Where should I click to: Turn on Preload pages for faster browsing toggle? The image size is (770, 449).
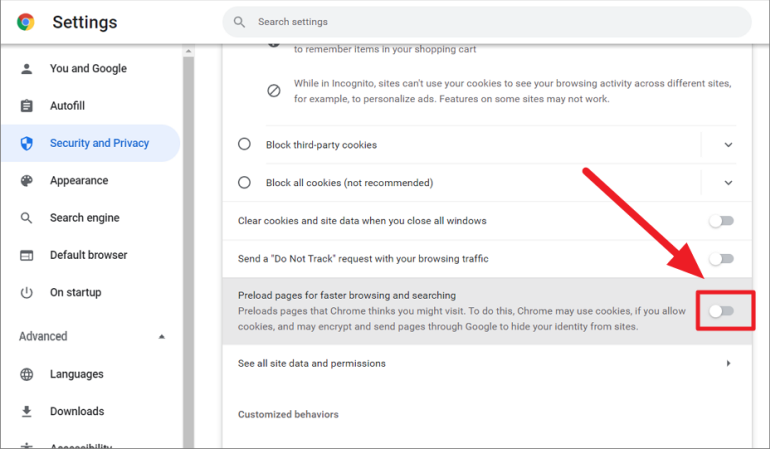pos(721,311)
